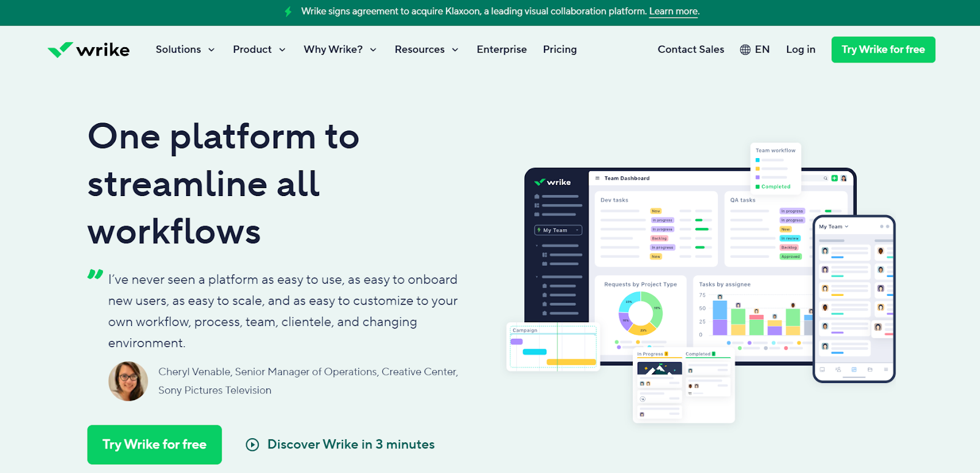Viewport: 980px width, 473px height.
Task: Click Try Wrike for free in the header
Action: 883,50
